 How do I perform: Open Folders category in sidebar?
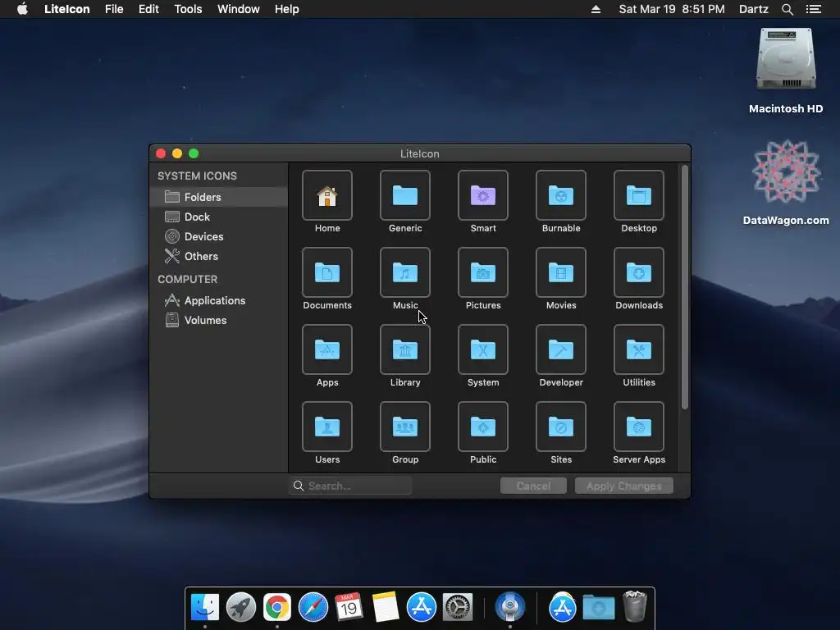coord(218,197)
